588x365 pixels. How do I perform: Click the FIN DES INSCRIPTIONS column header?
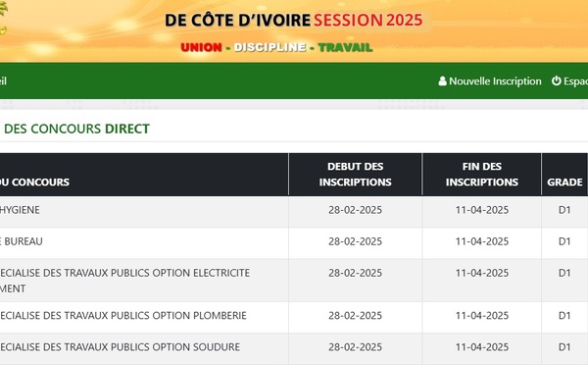click(482, 175)
